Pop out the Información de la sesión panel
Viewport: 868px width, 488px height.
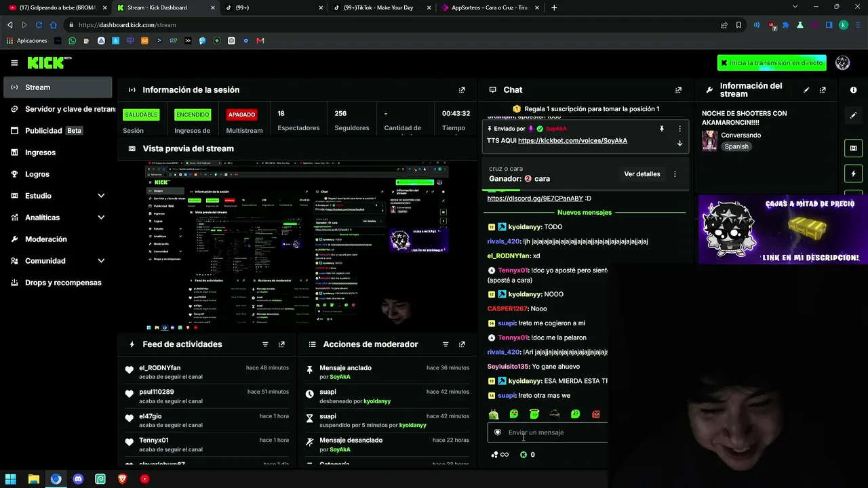(x=462, y=89)
